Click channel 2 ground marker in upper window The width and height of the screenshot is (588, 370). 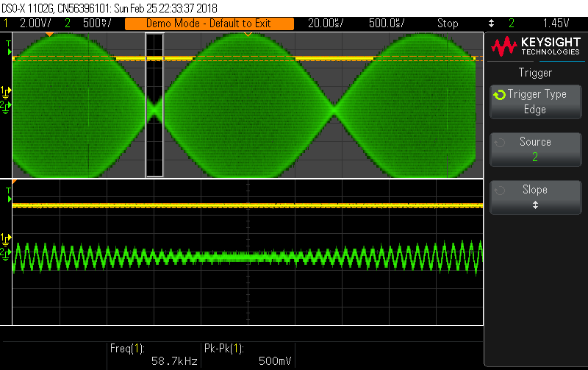click(5, 107)
